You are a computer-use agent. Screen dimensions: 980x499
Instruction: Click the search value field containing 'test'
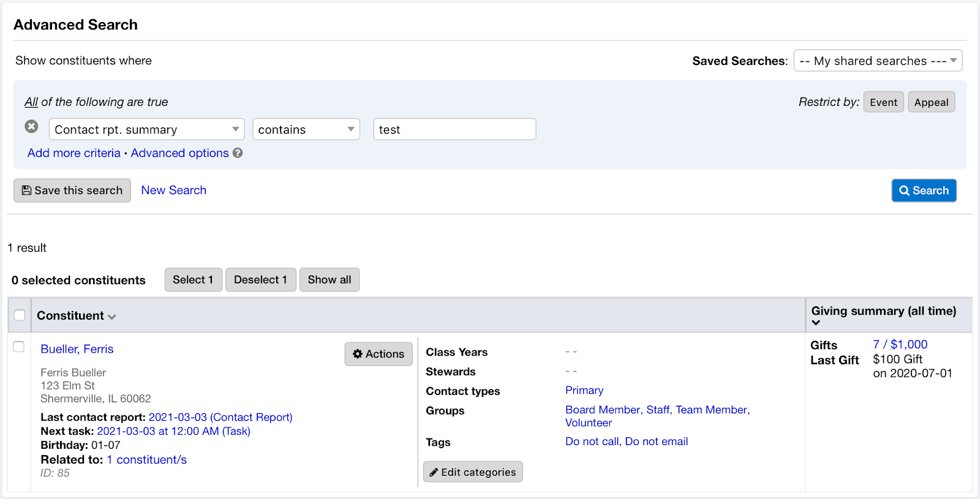pos(454,129)
